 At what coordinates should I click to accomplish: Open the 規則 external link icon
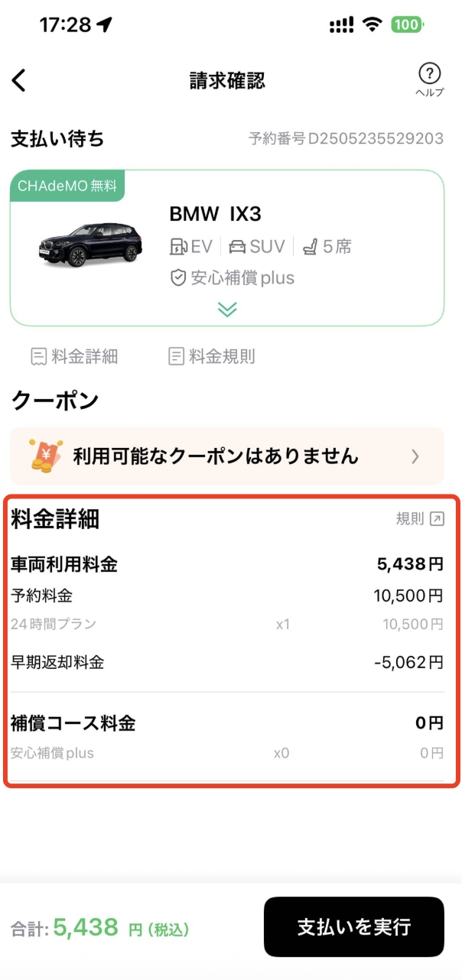[437, 519]
